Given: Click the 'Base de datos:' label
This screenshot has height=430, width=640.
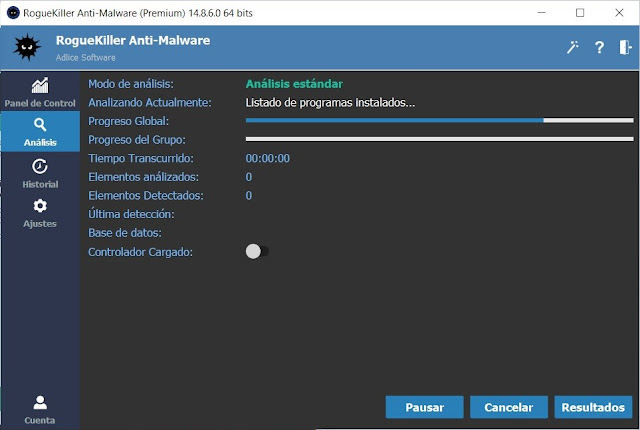Looking at the screenshot, I should (125, 233).
